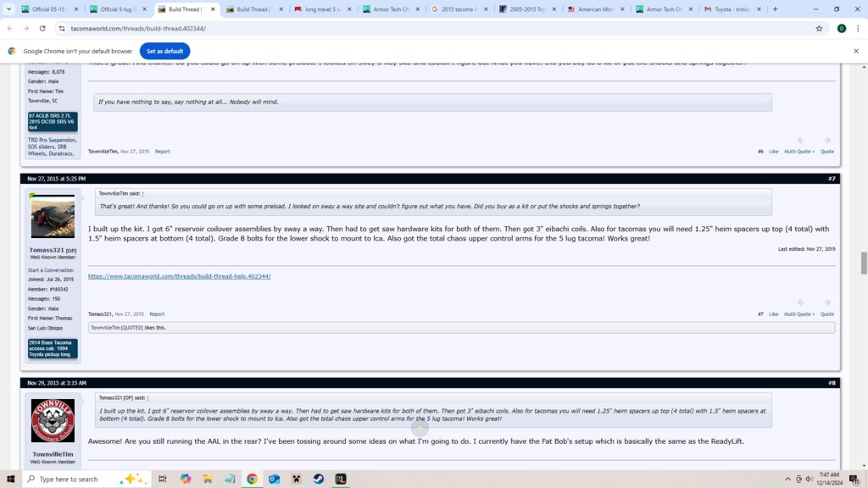Screen dimensions: 868x488
Task: Open the #7 permalink in post header
Action: [832, 179]
